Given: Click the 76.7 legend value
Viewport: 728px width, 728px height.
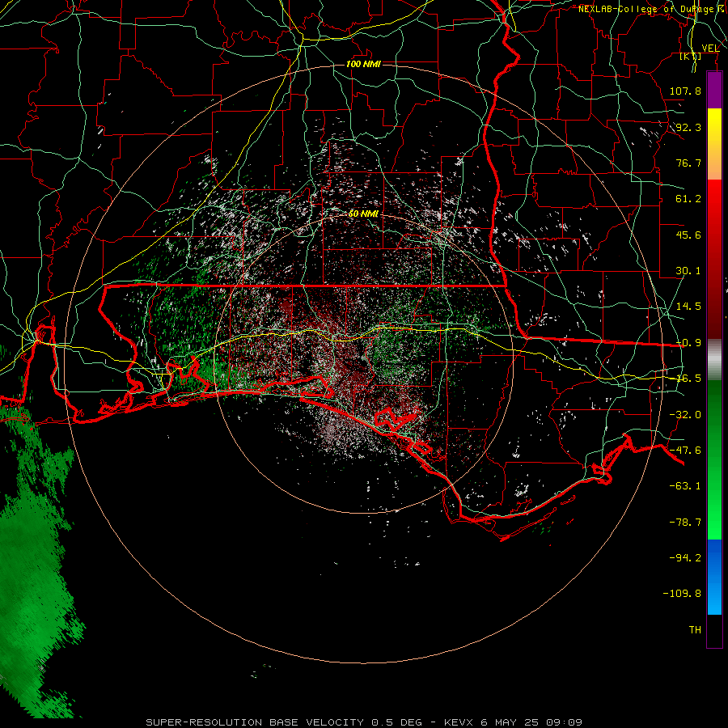Looking at the screenshot, I should point(688,163).
